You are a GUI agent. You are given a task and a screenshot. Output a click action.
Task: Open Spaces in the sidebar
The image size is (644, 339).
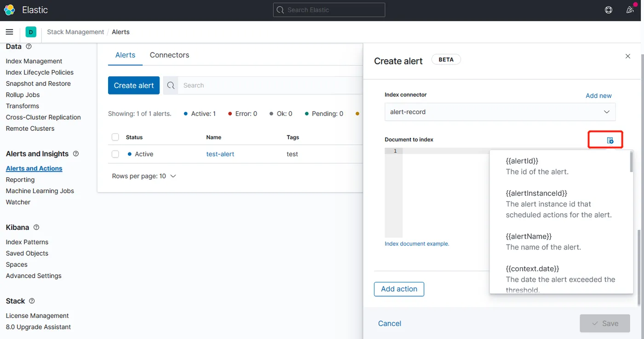17,264
